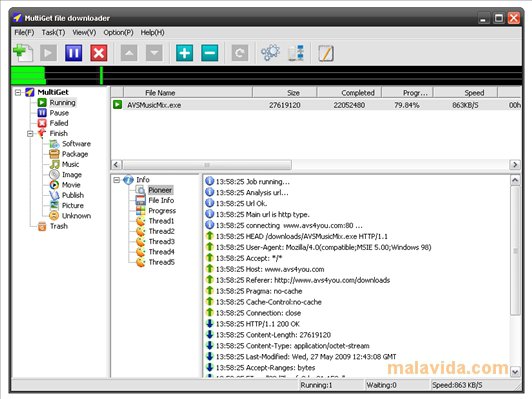Open the Software folder icon
The height and width of the screenshot is (399, 532).
(x=54, y=144)
